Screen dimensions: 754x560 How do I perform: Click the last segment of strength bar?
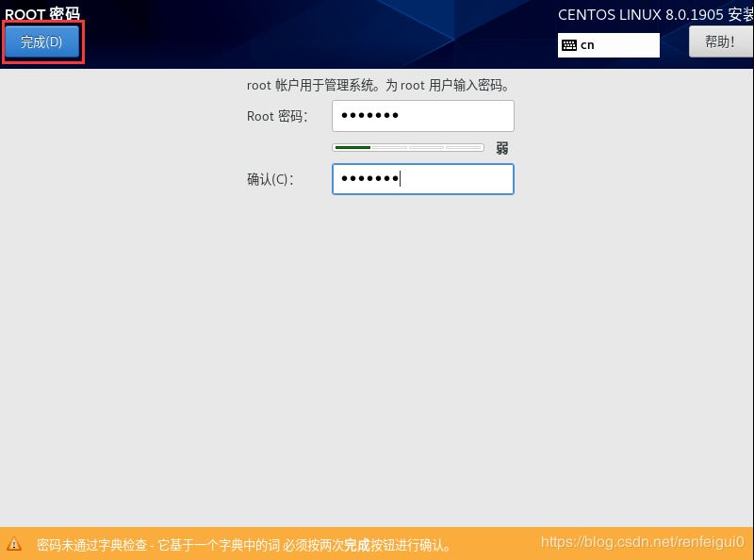click(x=463, y=148)
